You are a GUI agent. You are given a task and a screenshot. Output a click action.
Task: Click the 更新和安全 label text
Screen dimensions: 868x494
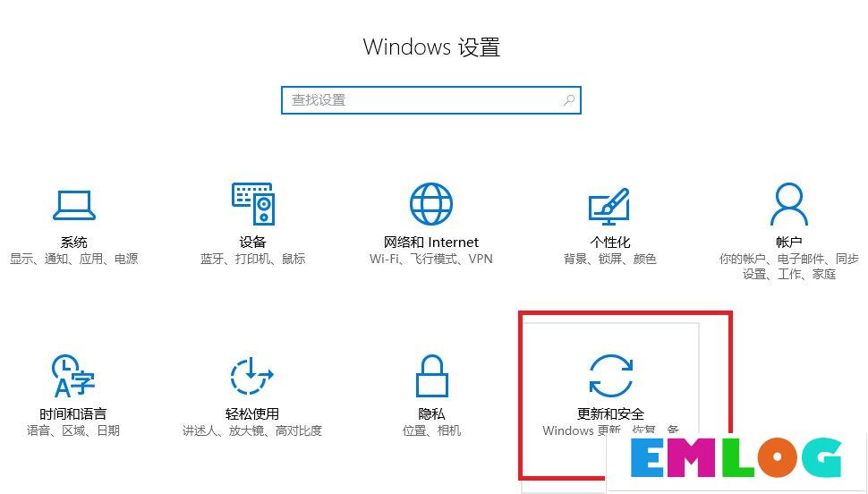coord(610,413)
